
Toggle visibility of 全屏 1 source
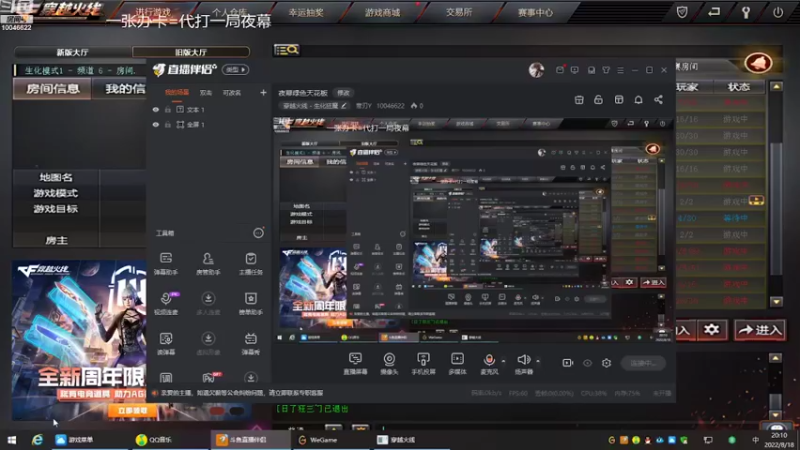coord(156,124)
